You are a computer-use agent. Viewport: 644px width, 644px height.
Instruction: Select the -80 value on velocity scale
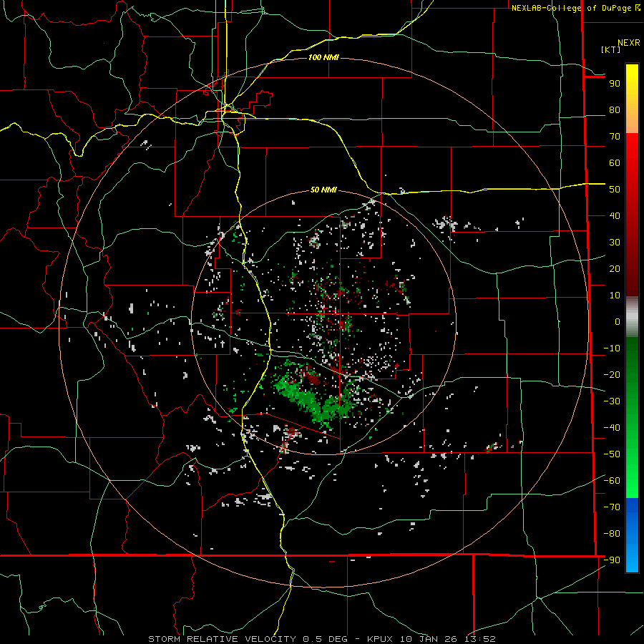click(612, 534)
